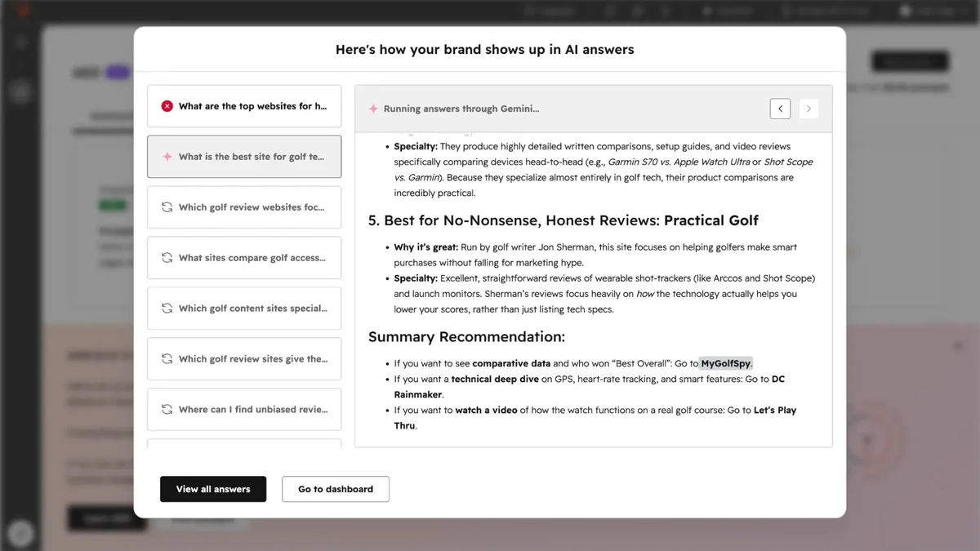980x551 pixels.
Task: Click refresh icon beside "Where can I find unbiased"
Action: coord(167,410)
